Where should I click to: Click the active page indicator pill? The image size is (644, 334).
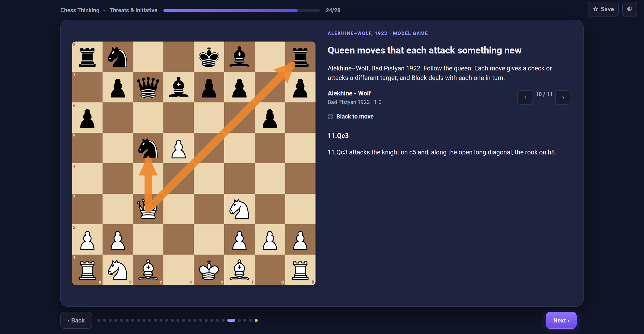(x=231, y=320)
